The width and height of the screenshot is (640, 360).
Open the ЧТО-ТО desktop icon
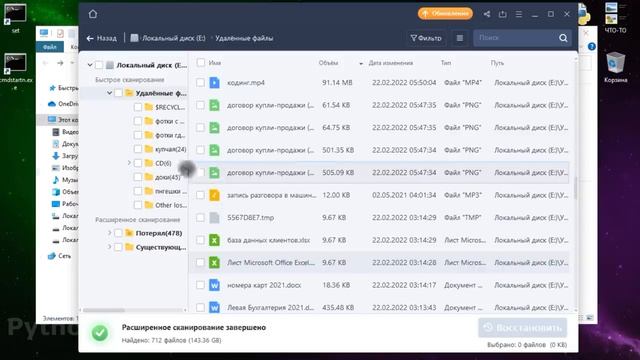click(x=616, y=18)
